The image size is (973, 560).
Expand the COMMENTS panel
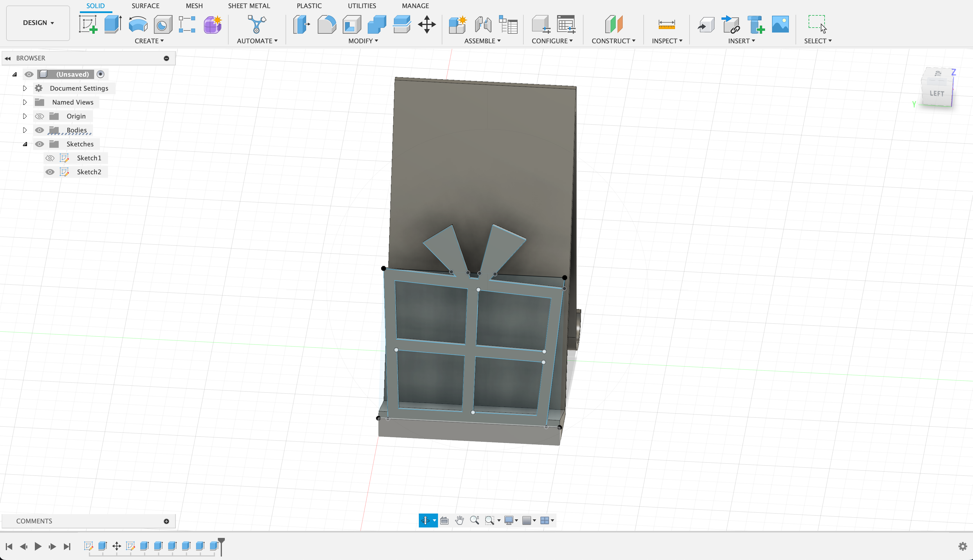point(166,521)
